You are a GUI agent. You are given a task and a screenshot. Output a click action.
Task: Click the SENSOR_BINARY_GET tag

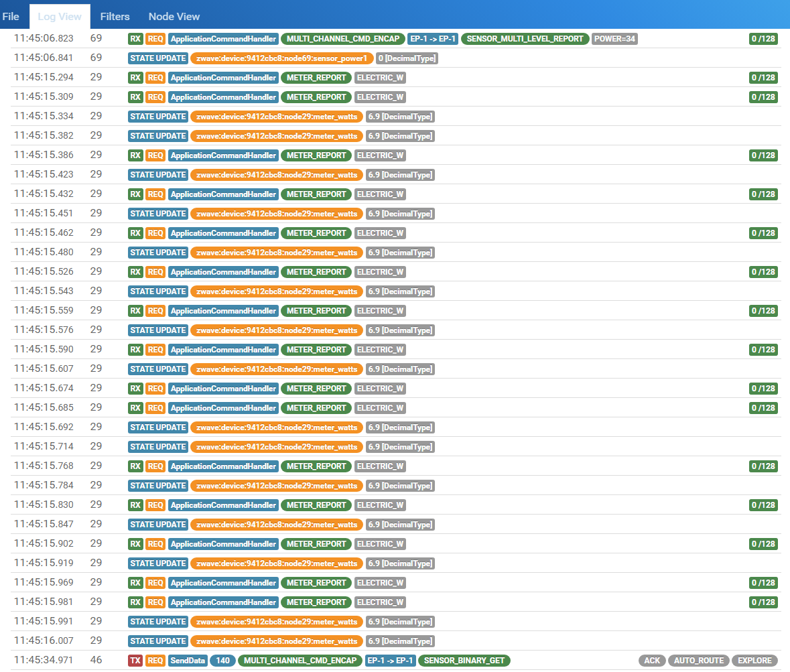[x=464, y=661]
